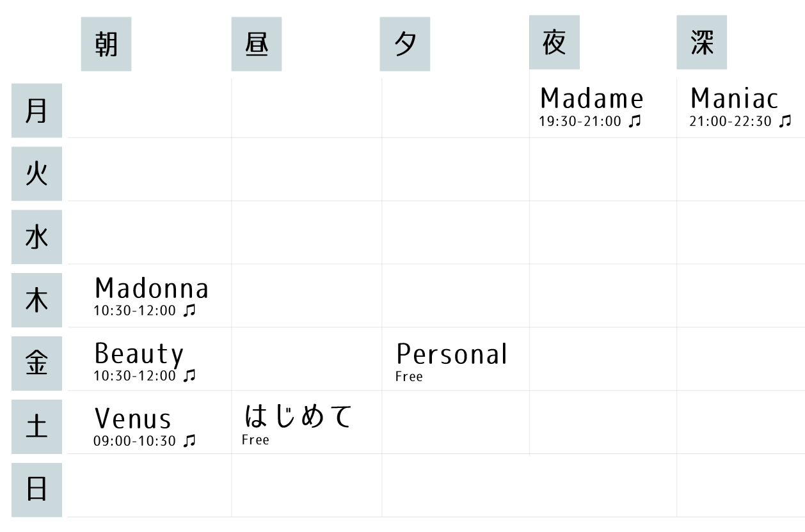This screenshot has width=805, height=532.
Task: Click the music note under Venus class
Action: 189,441
